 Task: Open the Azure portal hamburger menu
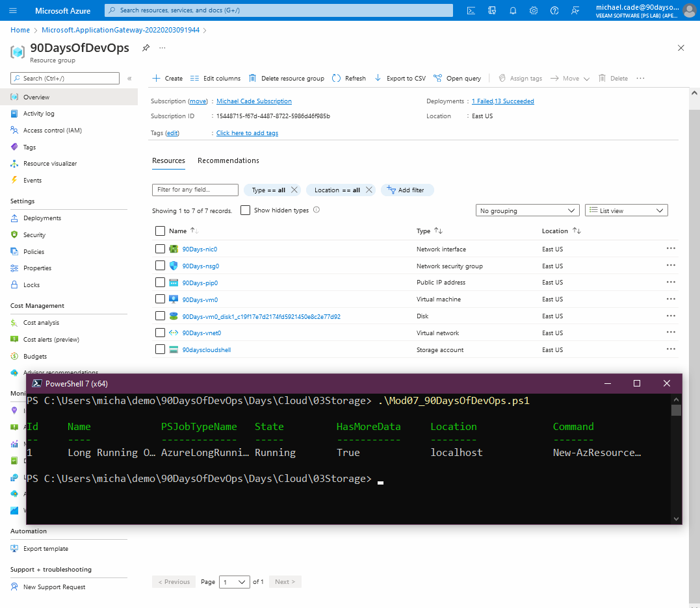tap(14, 10)
